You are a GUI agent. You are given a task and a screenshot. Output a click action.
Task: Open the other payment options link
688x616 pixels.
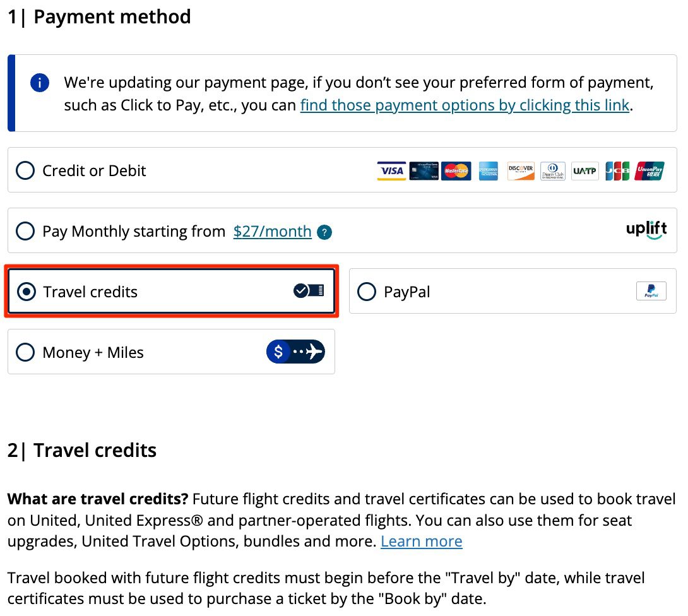[x=465, y=105]
